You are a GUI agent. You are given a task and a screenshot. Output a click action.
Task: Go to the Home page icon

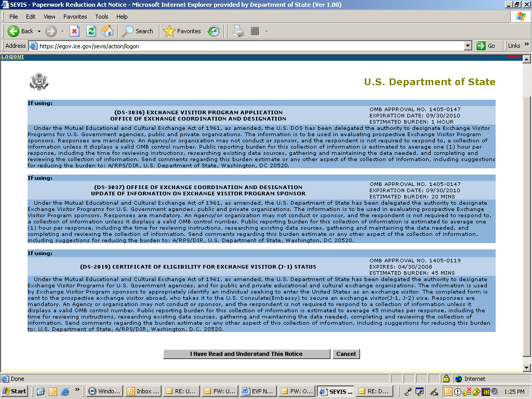108,31
